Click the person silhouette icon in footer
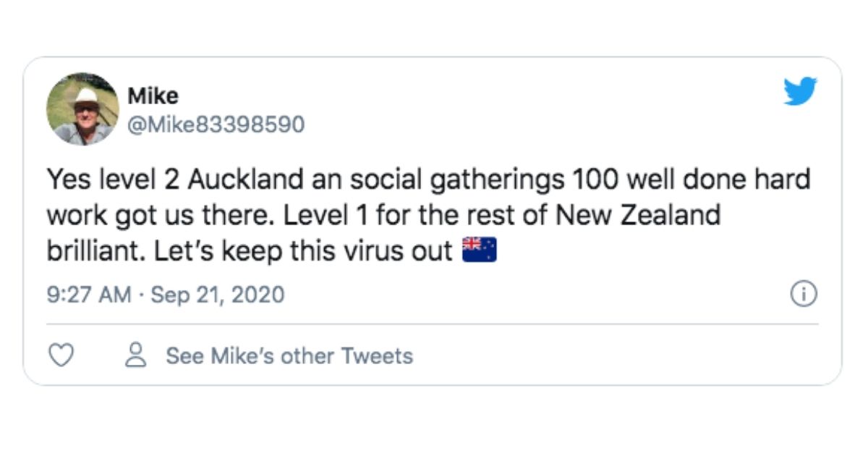Viewport: 868px width, 456px height. tap(135, 355)
